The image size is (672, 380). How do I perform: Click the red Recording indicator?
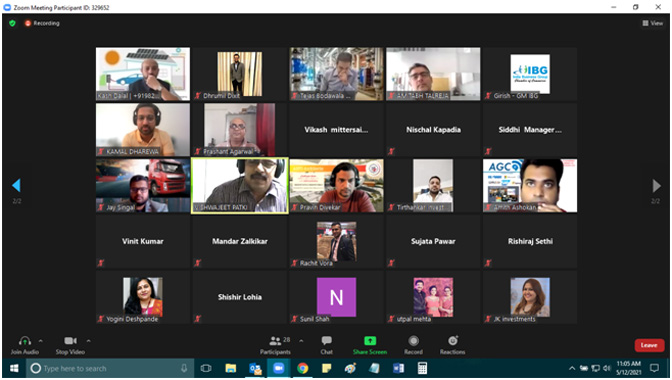click(x=42, y=23)
